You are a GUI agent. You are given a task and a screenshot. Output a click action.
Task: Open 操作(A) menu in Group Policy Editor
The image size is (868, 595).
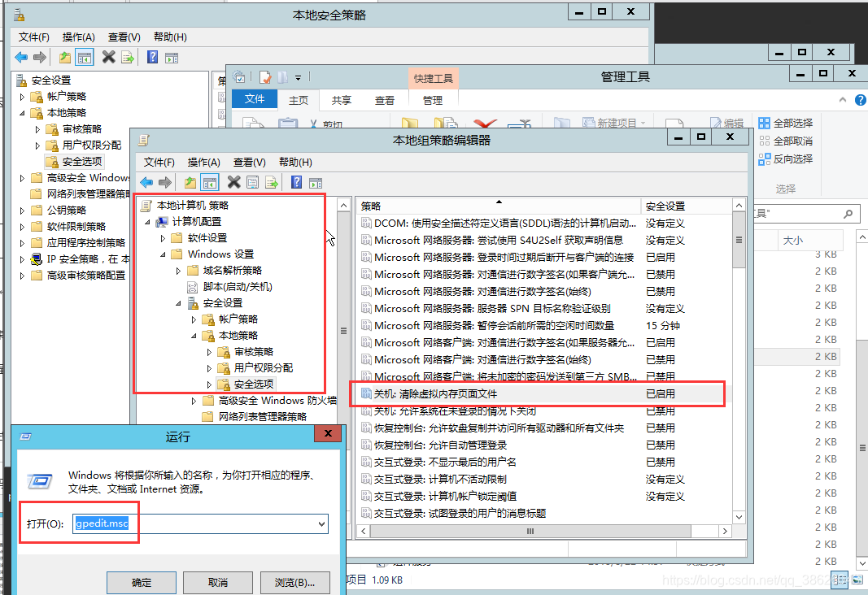pos(203,162)
